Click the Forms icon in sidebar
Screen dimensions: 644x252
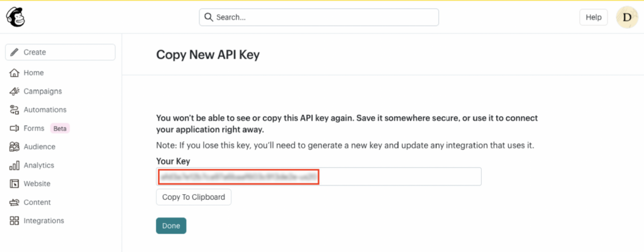coord(14,128)
